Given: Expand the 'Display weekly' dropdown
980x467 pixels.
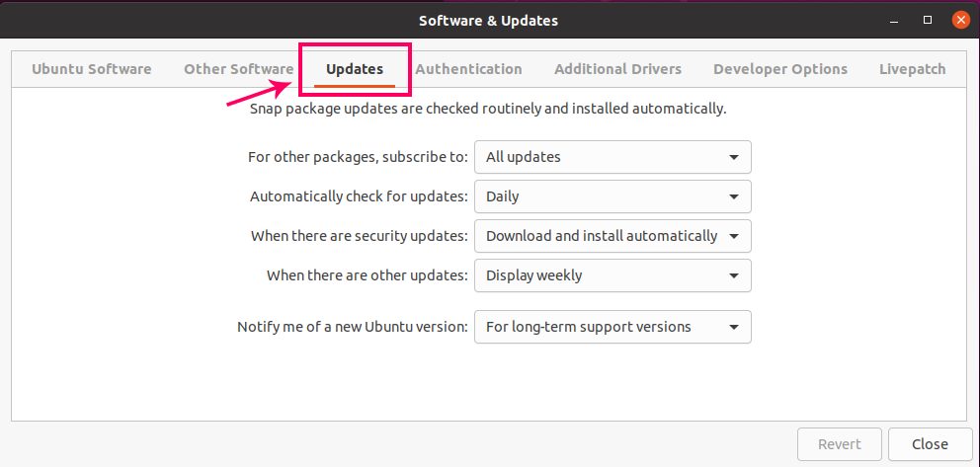Looking at the screenshot, I should (x=612, y=275).
